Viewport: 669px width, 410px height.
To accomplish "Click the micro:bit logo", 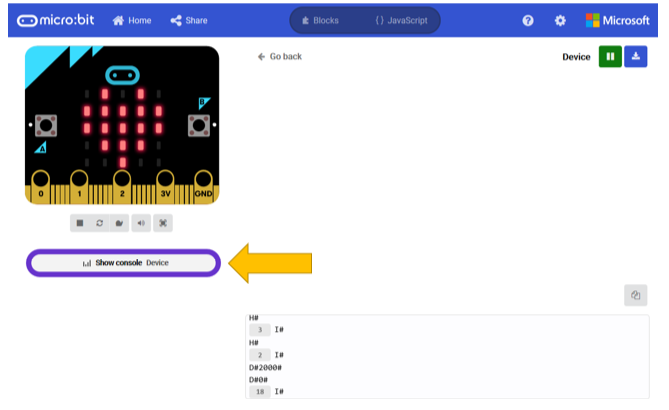I will 55,20.
